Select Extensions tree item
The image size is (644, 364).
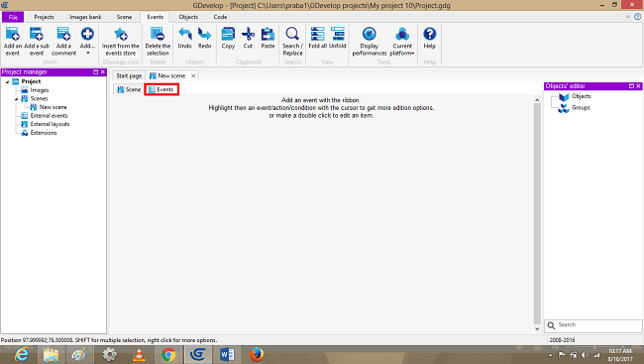click(x=44, y=133)
